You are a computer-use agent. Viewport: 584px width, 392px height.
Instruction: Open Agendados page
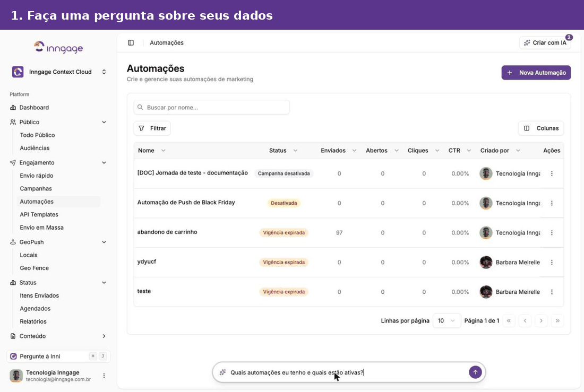tap(35, 309)
